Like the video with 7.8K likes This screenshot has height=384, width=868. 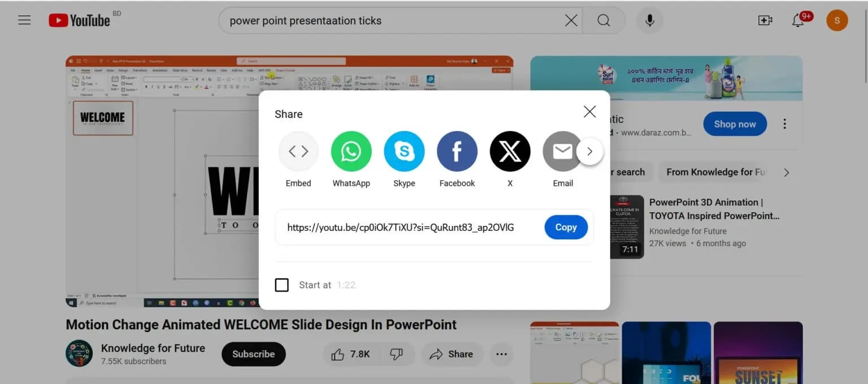352,354
